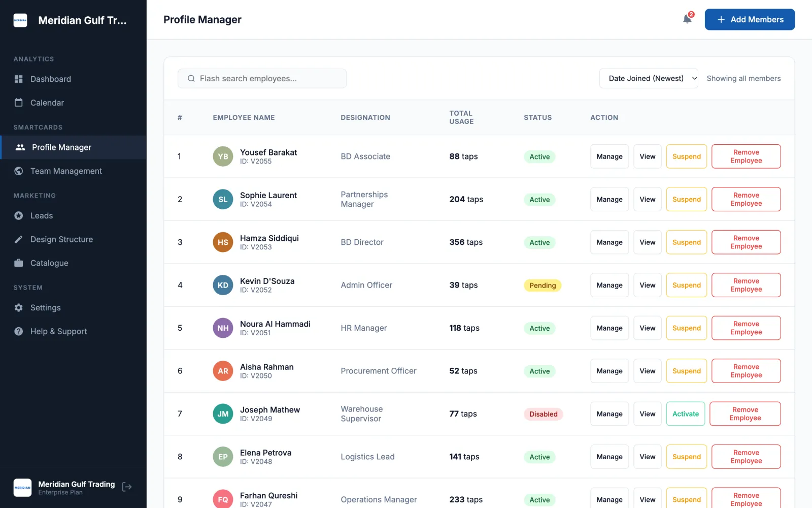Suspend Yousef Barakat
Image resolution: width=812 pixels, height=508 pixels.
(x=686, y=156)
